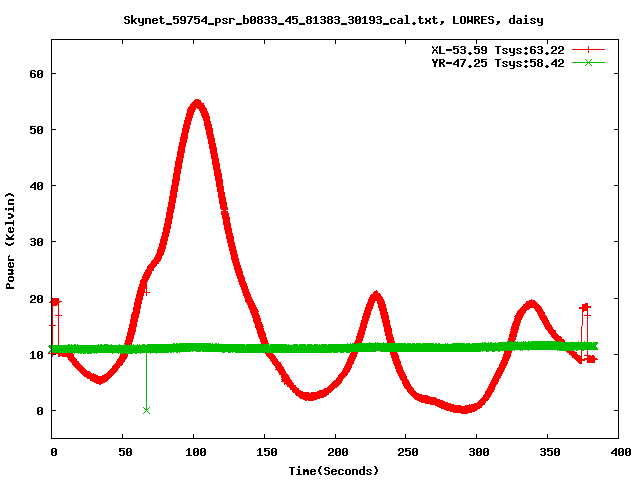640x480 pixels.
Task: Select the XL-53.59 Tsys:63.22 legend entry
Action: 498,50
